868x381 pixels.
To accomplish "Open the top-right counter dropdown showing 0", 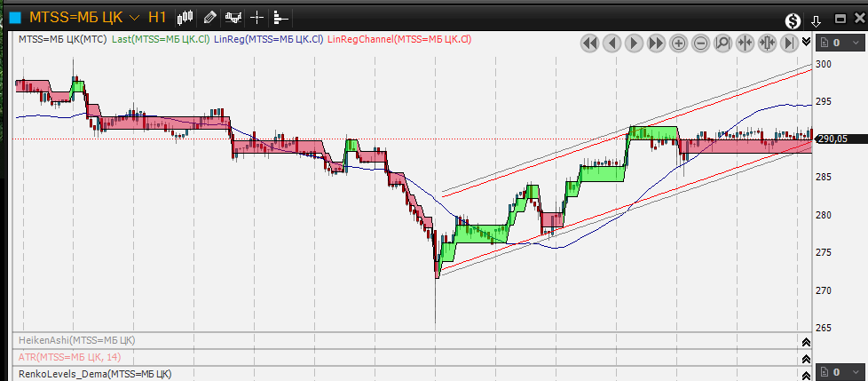I will click(840, 43).
